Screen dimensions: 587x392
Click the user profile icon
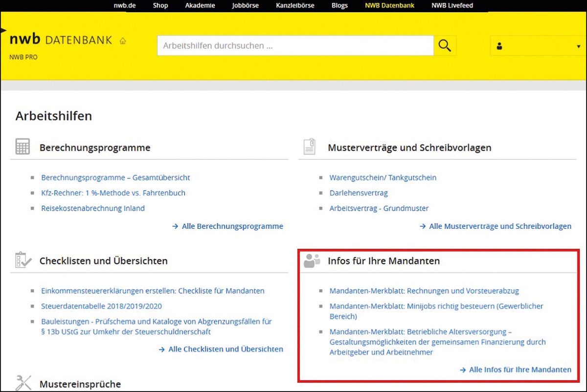click(x=499, y=46)
